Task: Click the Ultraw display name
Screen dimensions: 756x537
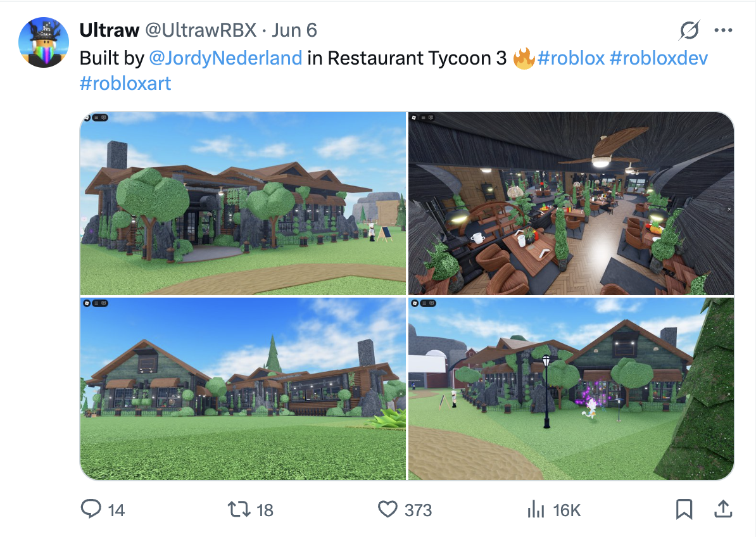Action: coord(110,30)
